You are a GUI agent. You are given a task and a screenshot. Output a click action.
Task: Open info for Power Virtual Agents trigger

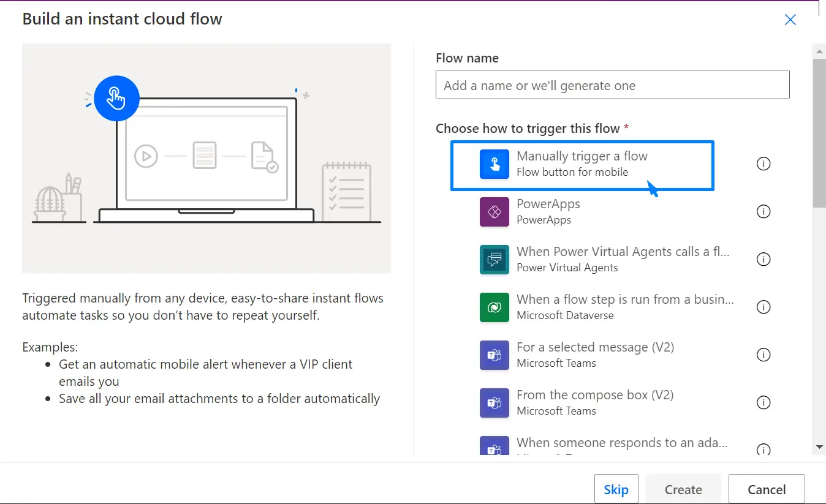tap(763, 260)
